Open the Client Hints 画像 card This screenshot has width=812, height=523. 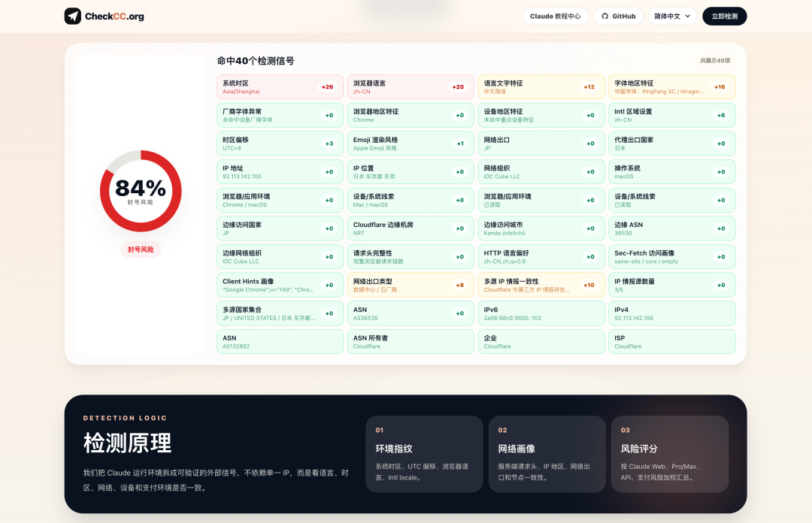point(280,285)
